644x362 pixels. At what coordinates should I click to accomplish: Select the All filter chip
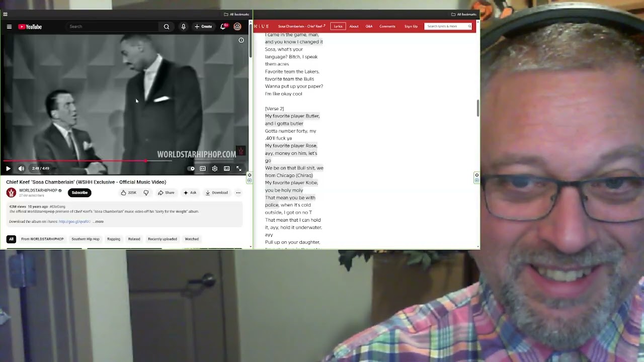tap(11, 239)
